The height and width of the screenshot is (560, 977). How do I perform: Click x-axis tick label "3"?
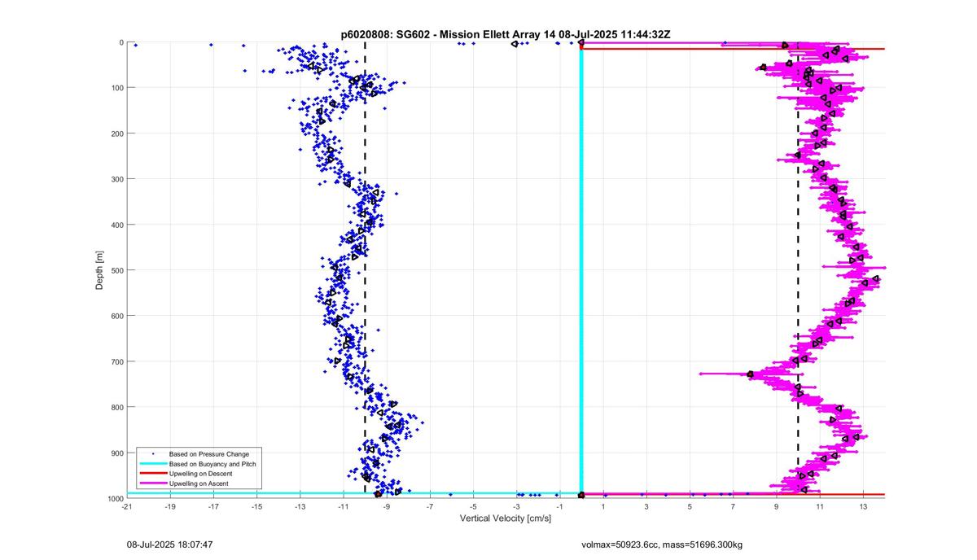tap(646, 506)
